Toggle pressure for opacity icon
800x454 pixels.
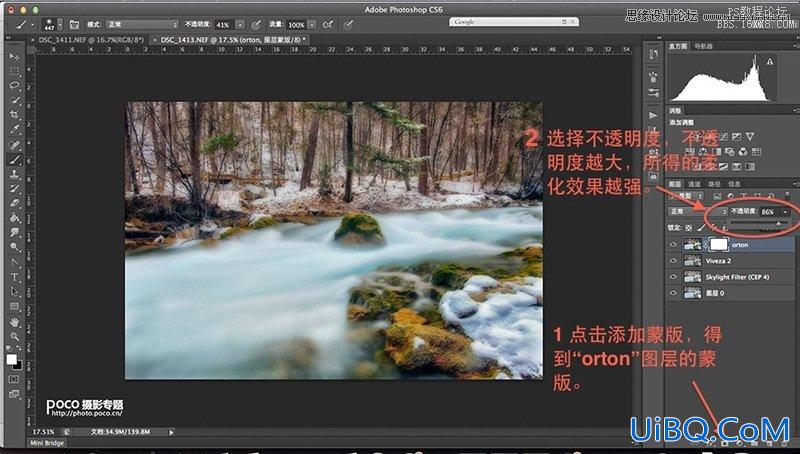pos(257,24)
